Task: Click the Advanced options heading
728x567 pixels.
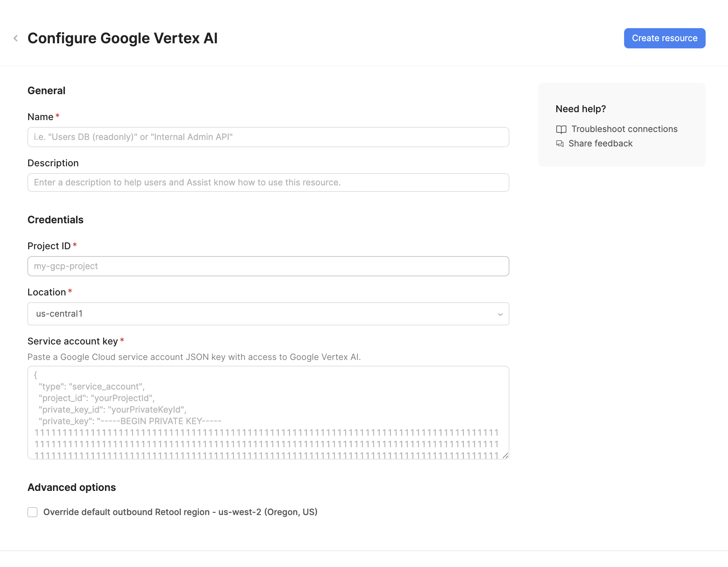Action: (x=71, y=487)
